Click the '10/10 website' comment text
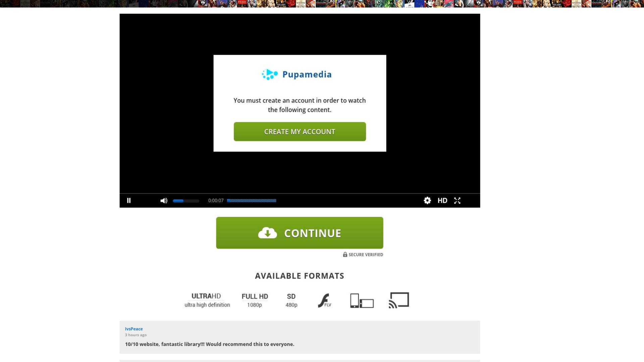 click(x=210, y=344)
